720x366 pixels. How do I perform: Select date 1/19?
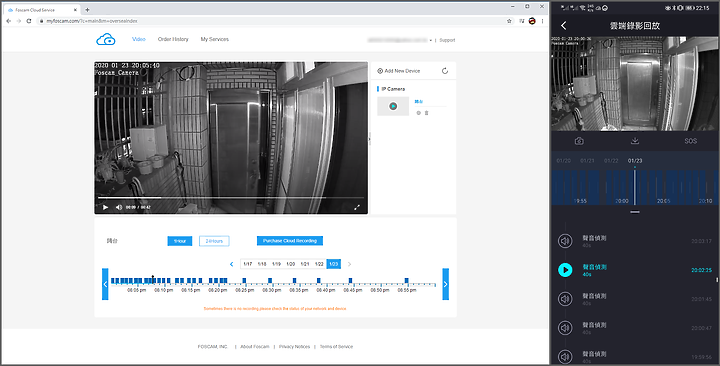(x=276, y=264)
